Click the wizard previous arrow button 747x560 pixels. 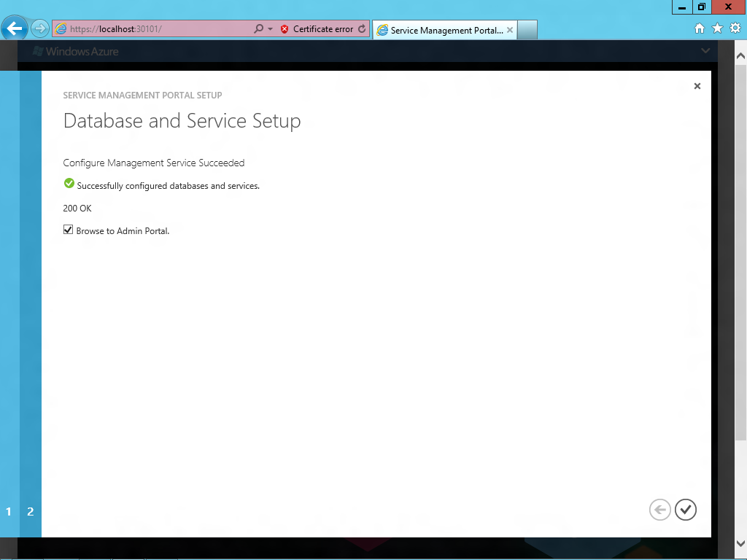pos(659,510)
